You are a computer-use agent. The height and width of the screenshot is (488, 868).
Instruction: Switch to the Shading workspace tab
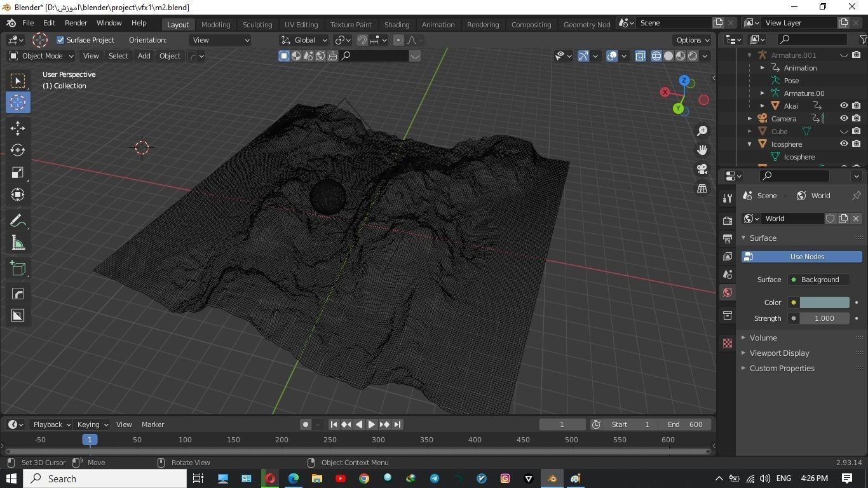coord(397,24)
